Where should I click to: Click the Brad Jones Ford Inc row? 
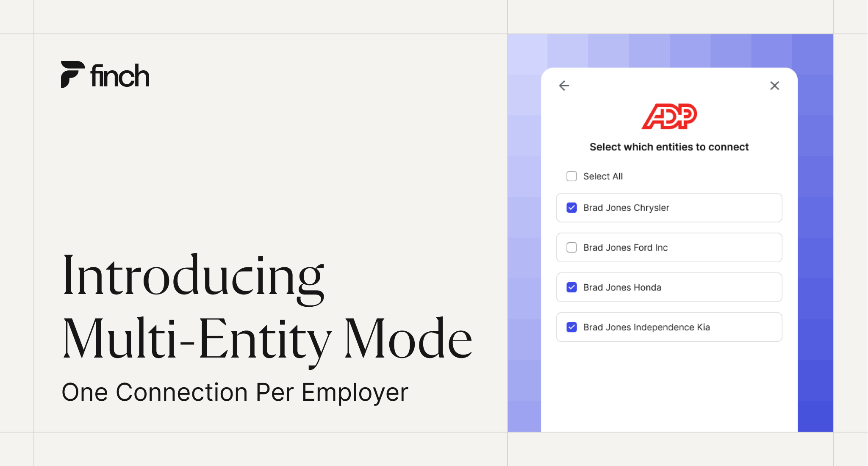pyautogui.click(x=720, y=247)
